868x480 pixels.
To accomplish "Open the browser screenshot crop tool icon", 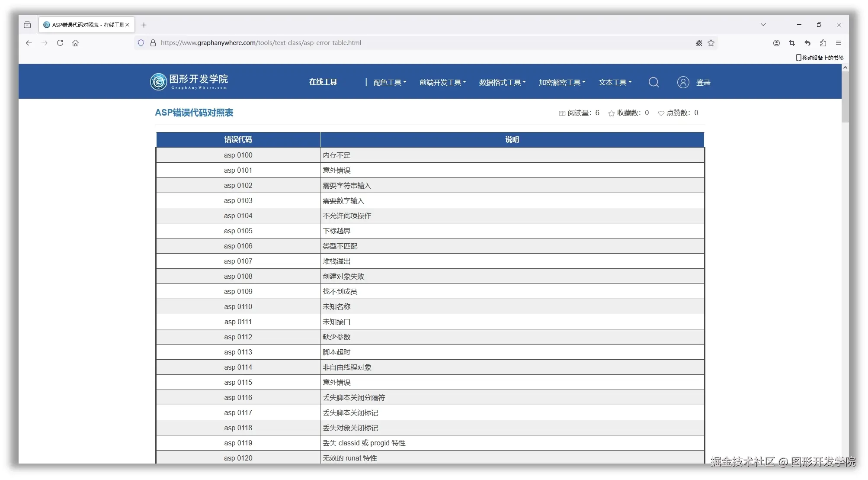I will click(x=791, y=43).
